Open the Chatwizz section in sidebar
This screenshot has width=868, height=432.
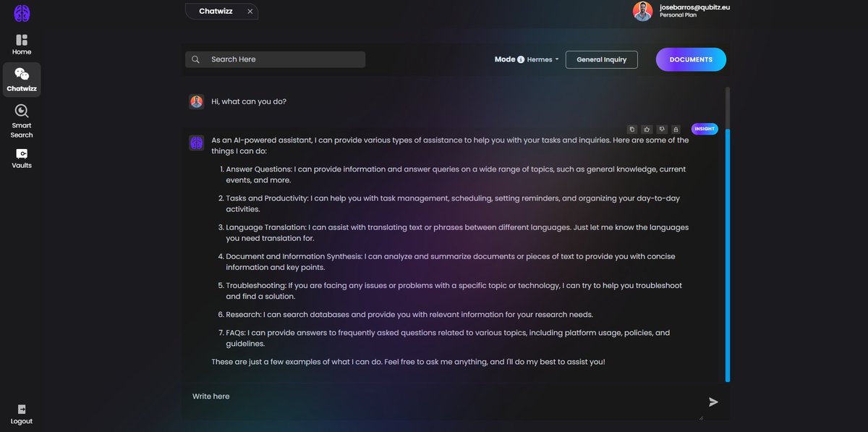click(x=22, y=80)
